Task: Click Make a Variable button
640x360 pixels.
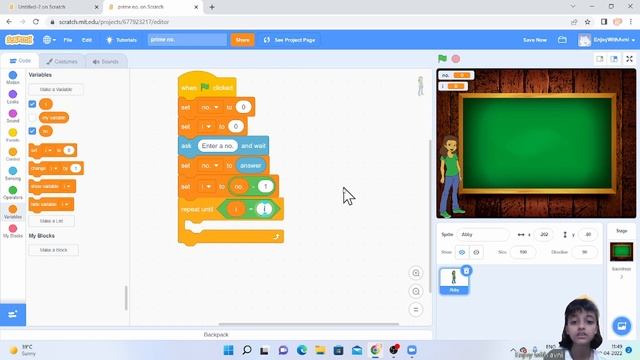Action: [x=56, y=89]
